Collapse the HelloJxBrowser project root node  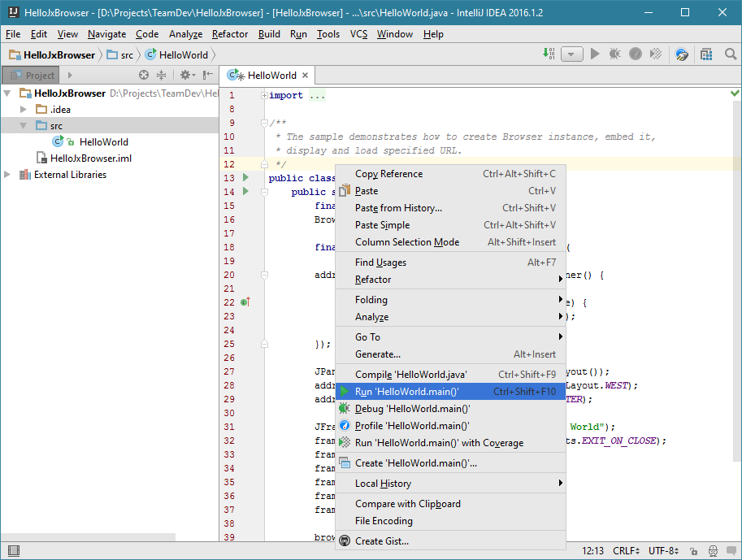click(7, 93)
